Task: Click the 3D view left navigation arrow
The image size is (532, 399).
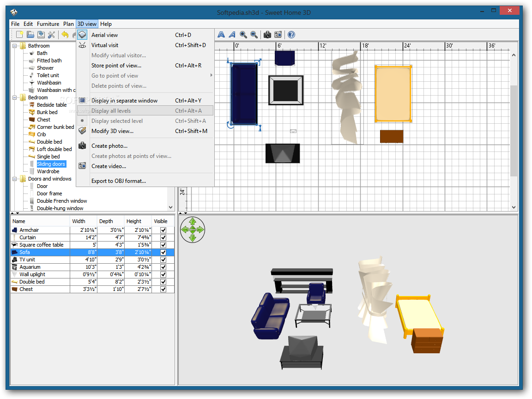Action: (185, 230)
